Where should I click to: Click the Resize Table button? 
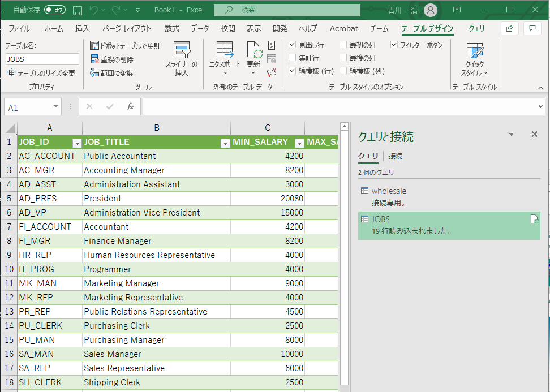tap(41, 73)
